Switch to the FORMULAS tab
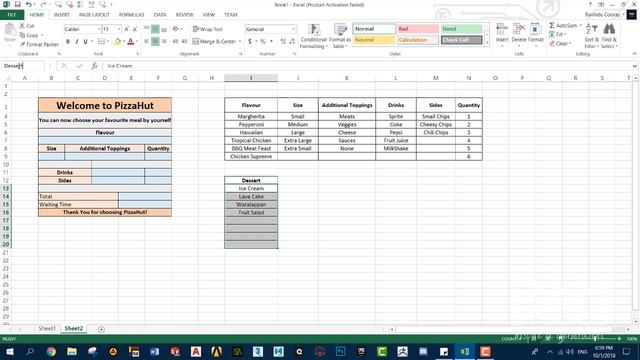 (x=131, y=15)
